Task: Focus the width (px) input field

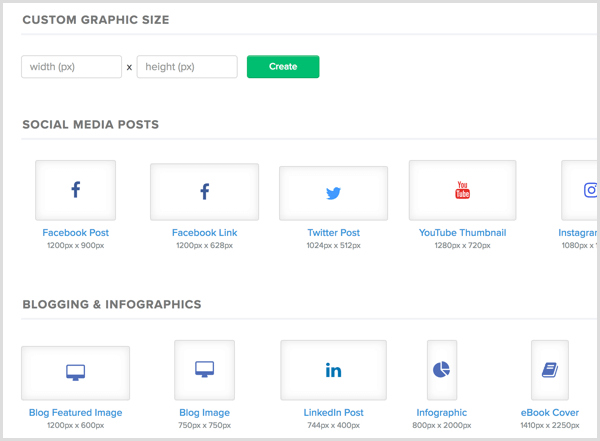Action: pyautogui.click(x=72, y=67)
